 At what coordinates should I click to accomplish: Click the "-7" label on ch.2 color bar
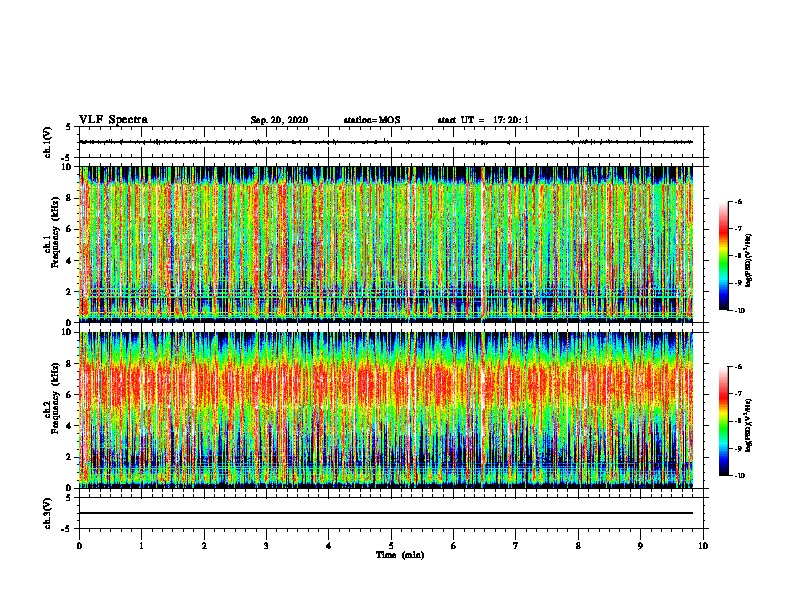[738, 394]
